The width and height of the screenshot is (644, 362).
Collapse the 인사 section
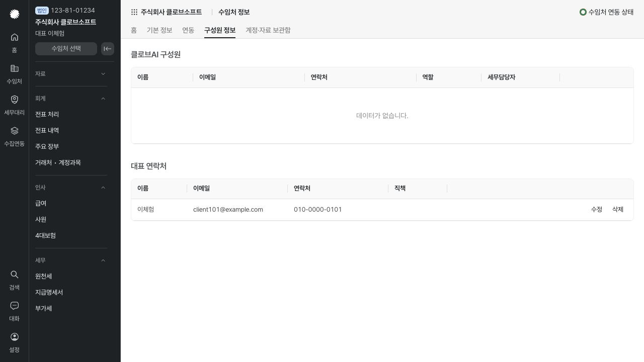pos(71,188)
